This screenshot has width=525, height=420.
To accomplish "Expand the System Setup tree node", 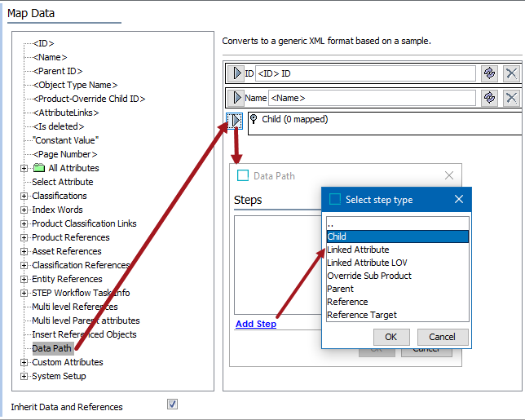I will point(24,376).
